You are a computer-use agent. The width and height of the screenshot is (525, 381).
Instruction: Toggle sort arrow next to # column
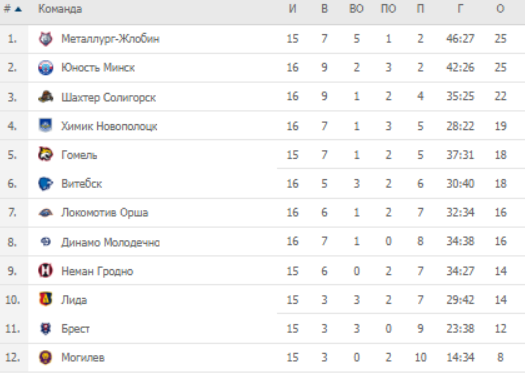click(x=18, y=9)
